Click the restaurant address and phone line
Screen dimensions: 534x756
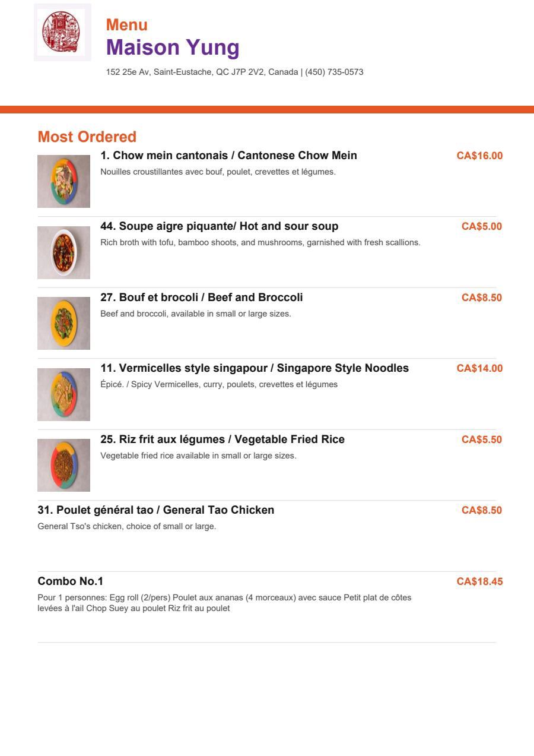[x=234, y=72]
